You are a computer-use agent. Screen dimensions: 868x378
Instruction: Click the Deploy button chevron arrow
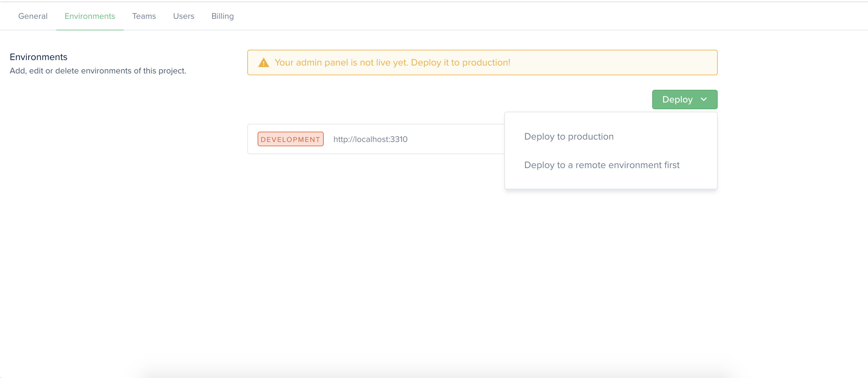(703, 99)
